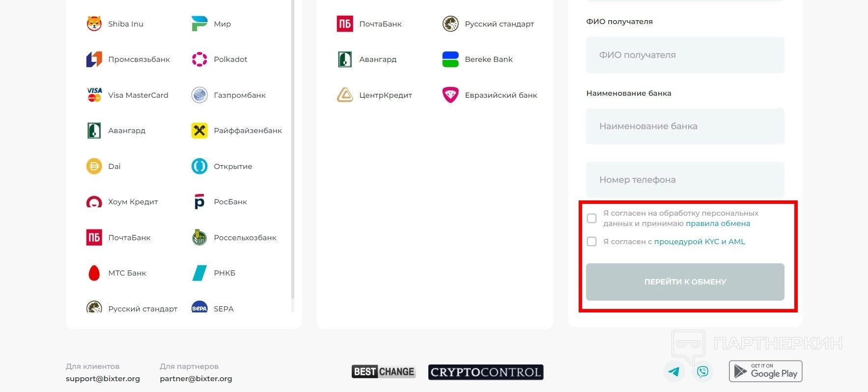Image resolution: width=868 pixels, height=392 pixels.
Task: Pick the РНКБ logo
Action: pyautogui.click(x=199, y=273)
